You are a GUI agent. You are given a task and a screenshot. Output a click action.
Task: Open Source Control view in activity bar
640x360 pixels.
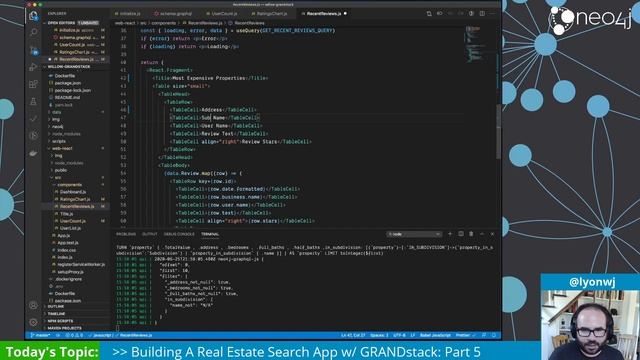point(33,50)
